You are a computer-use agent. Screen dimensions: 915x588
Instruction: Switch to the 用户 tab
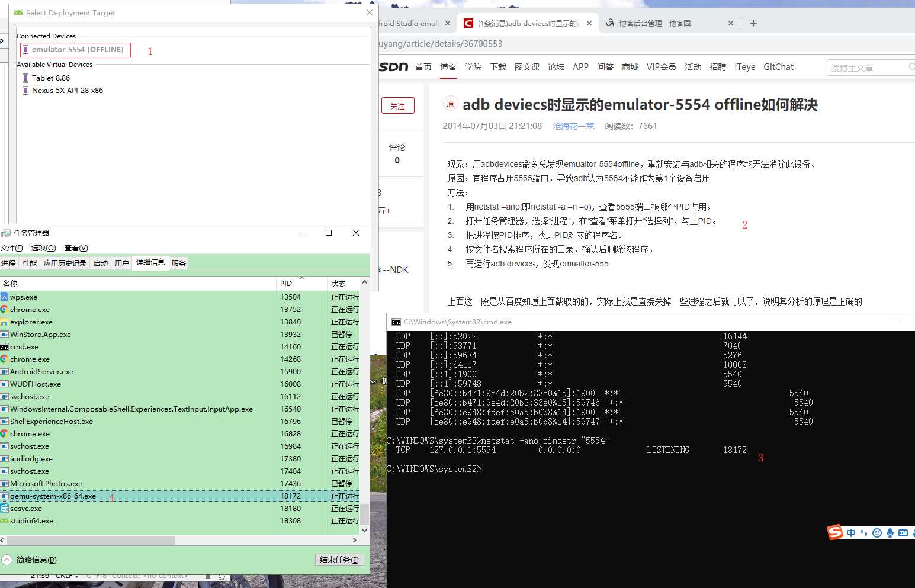click(x=122, y=263)
